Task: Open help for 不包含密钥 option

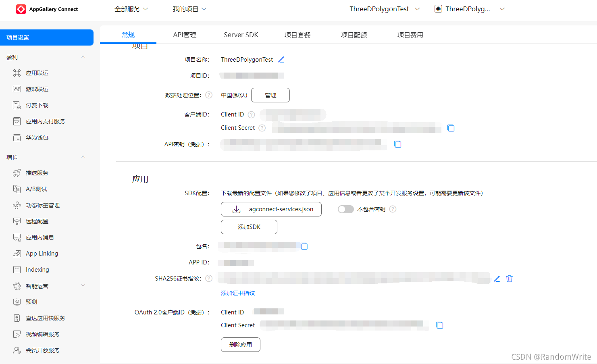Action: tap(393, 209)
